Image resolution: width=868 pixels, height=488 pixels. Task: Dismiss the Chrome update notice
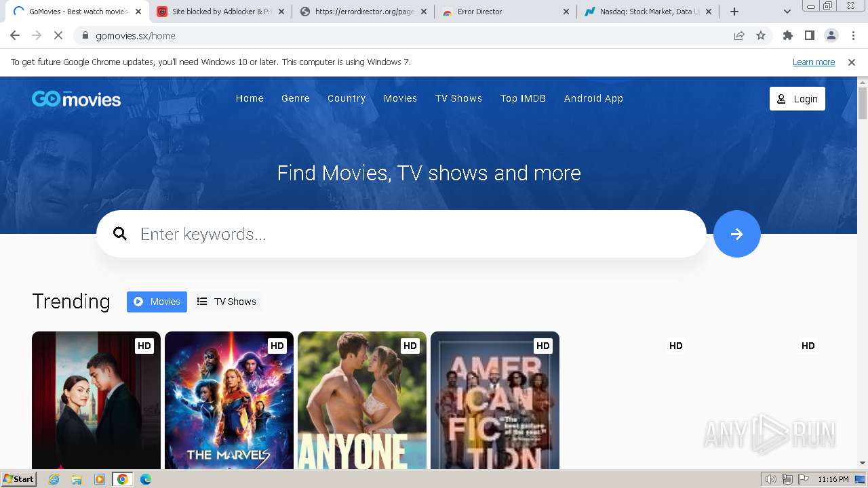[x=852, y=62]
